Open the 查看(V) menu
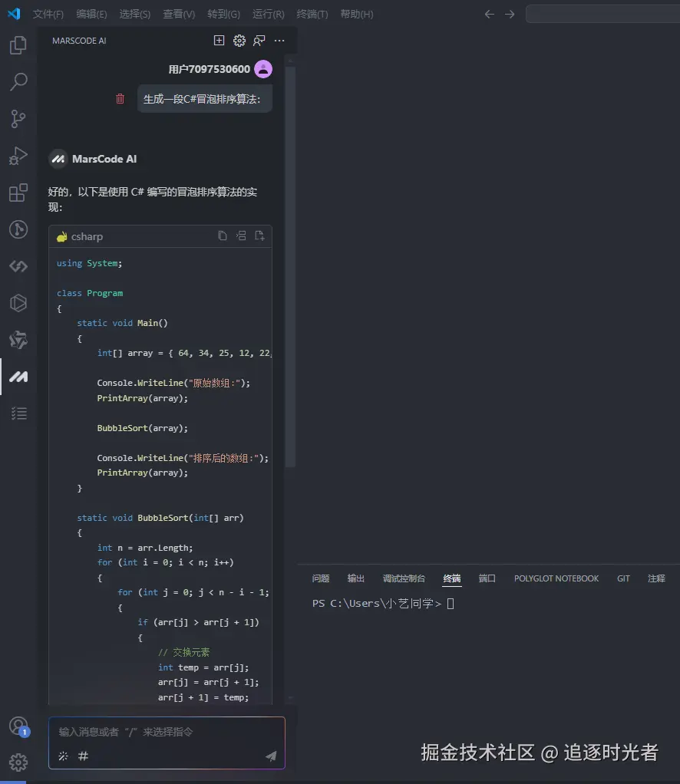Viewport: 680px width, 784px height. point(179,14)
